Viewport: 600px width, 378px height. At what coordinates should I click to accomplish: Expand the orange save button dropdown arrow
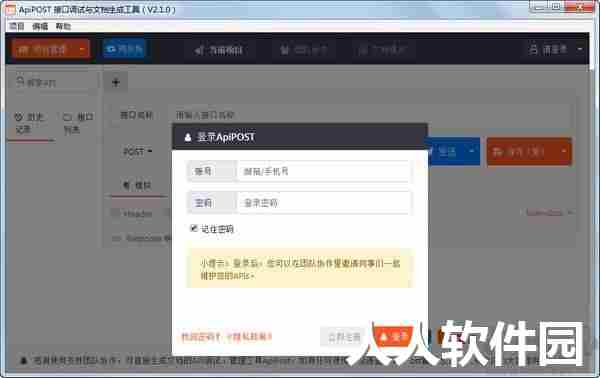(x=564, y=152)
